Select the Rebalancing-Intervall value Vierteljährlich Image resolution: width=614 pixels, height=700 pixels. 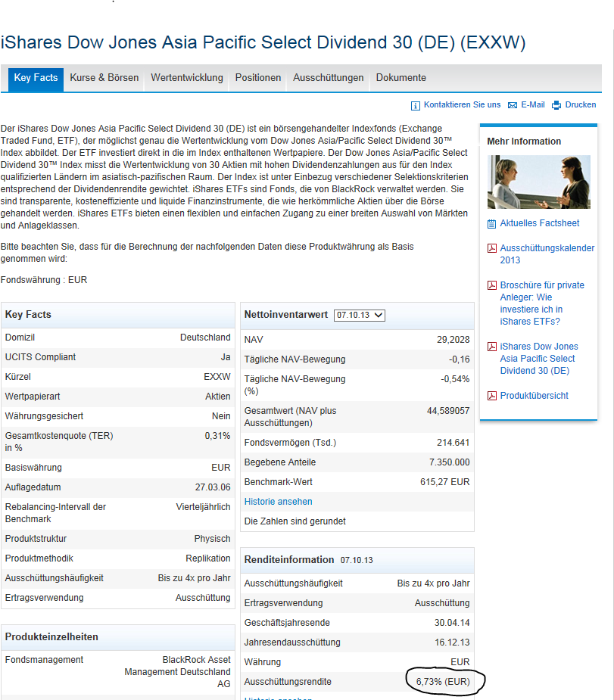(203, 507)
